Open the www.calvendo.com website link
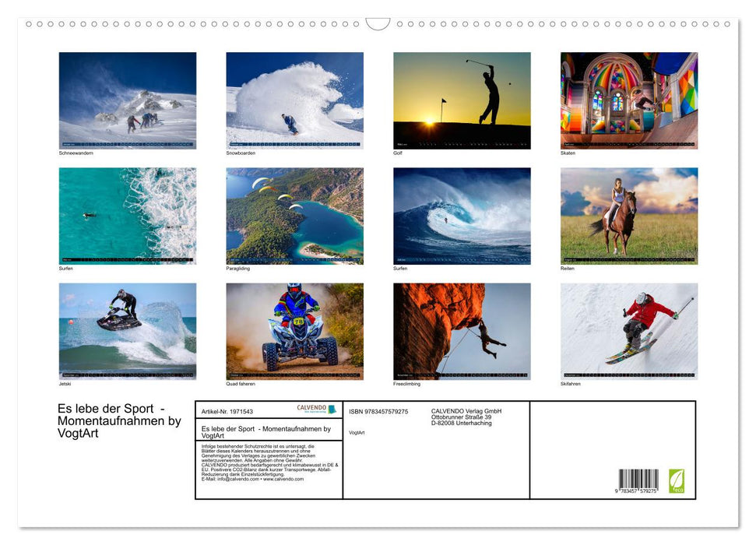The image size is (756, 545). (x=283, y=480)
